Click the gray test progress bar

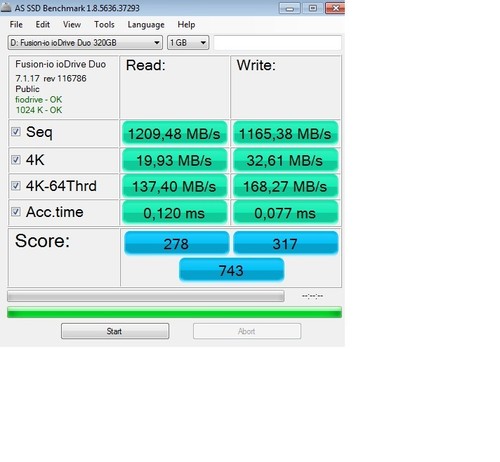(146, 296)
